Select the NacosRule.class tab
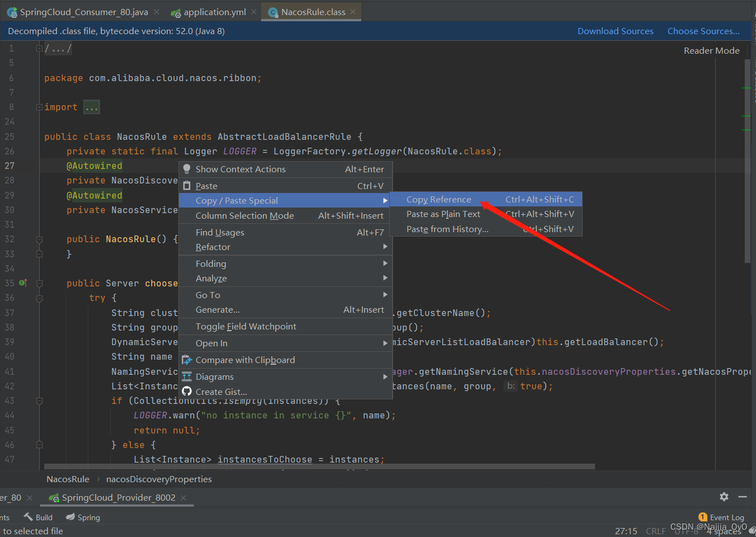756x537 pixels. [313, 12]
